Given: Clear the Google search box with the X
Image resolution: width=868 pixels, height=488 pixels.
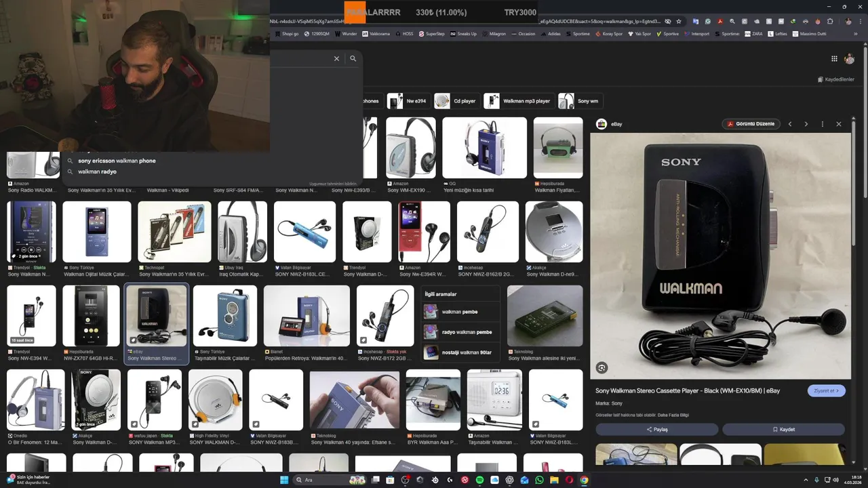Looking at the screenshot, I should point(336,59).
